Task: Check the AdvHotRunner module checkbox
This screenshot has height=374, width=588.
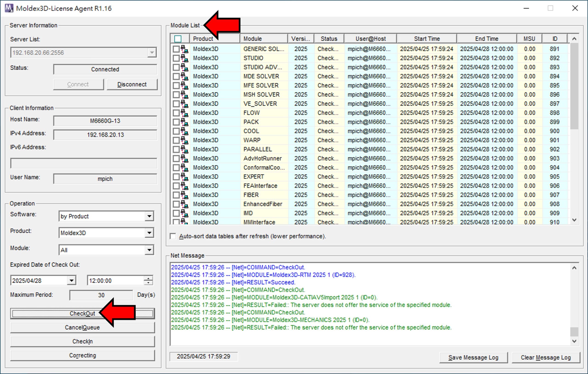Action: [x=176, y=159]
